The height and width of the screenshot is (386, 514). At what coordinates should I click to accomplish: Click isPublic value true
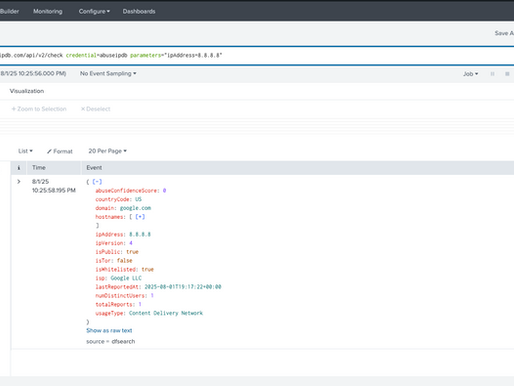132,252
